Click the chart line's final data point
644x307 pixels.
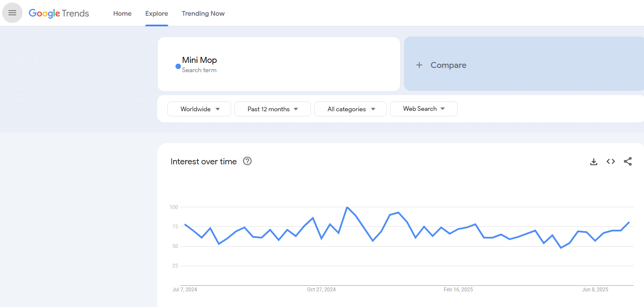point(629,222)
